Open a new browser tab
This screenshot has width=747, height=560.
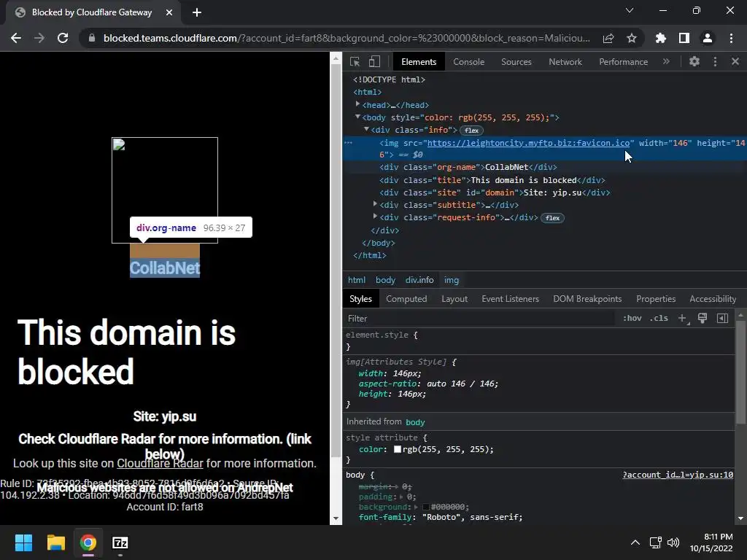tap(197, 12)
